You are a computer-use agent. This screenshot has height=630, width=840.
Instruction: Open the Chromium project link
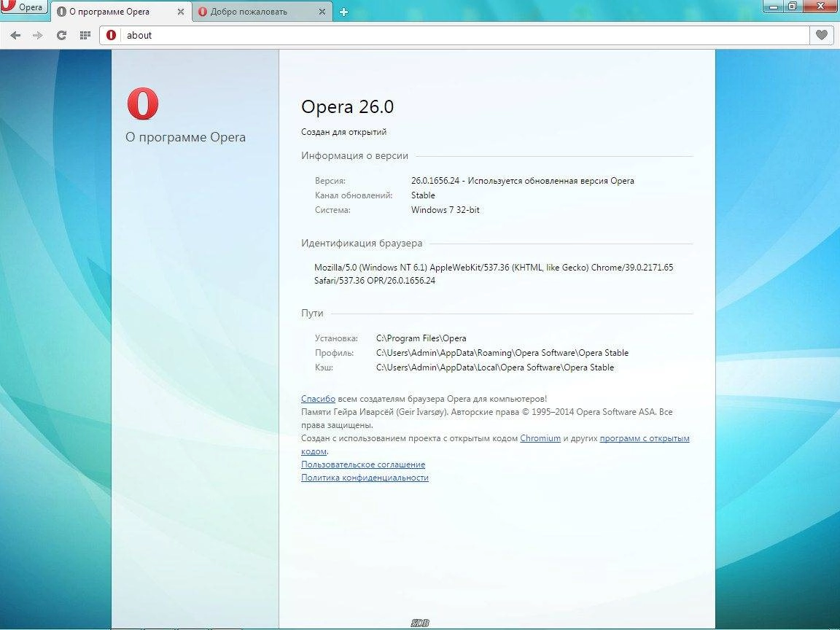click(x=540, y=438)
